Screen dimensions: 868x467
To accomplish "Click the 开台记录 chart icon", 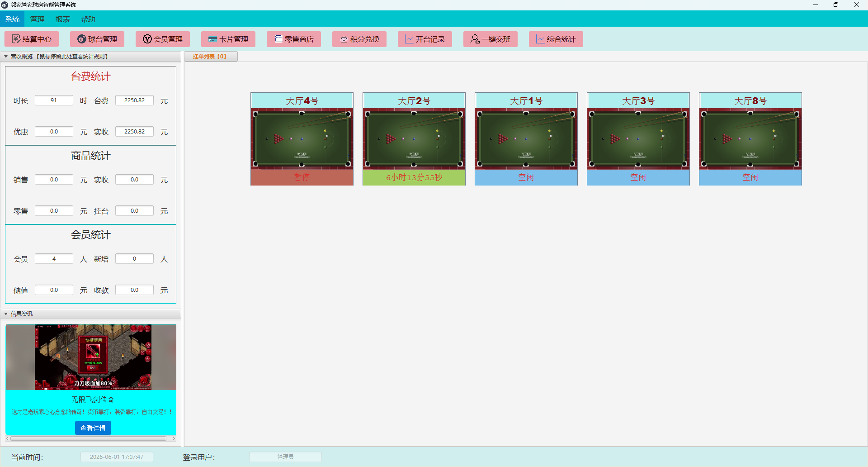I will click(x=410, y=39).
